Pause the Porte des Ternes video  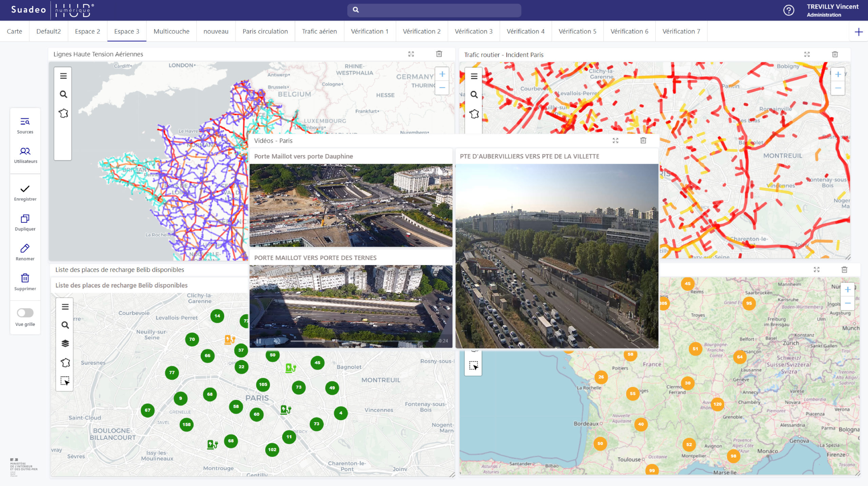pos(259,341)
